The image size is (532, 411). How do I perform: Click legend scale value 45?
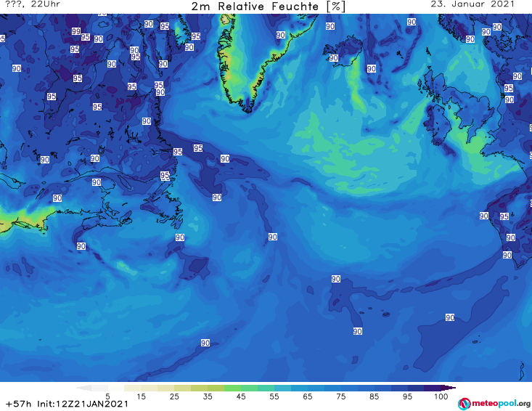click(241, 396)
